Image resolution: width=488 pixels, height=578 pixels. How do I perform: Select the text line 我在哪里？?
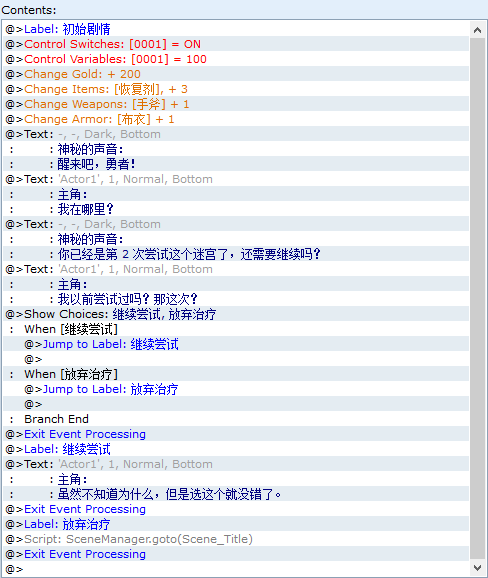pyautogui.click(x=236, y=209)
